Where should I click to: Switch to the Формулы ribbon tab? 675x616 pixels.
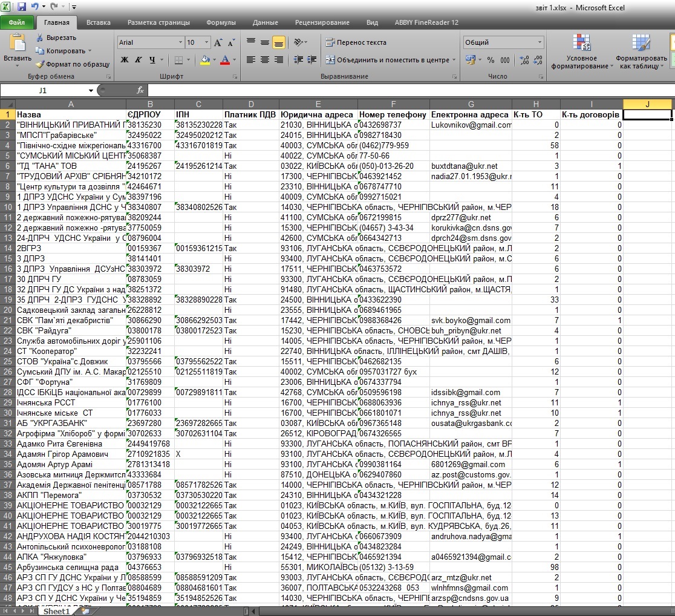221,22
